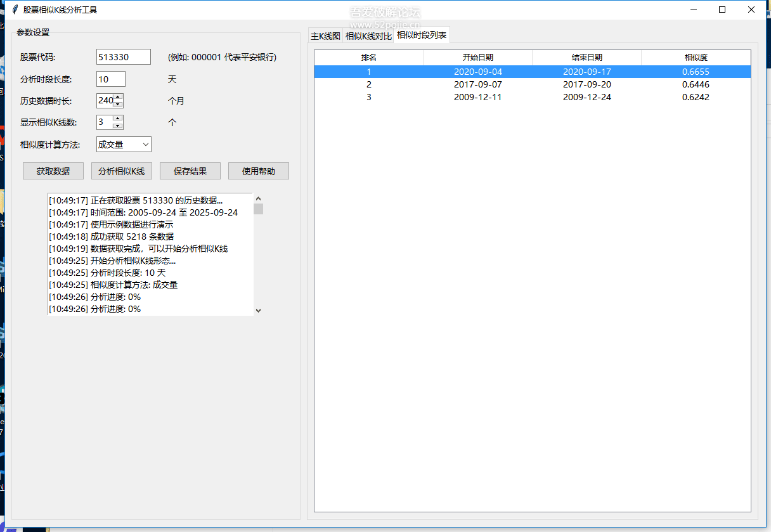Image resolution: width=771 pixels, height=532 pixels.
Task: Decrease 历史数据时长 with the down arrow
Action: click(x=118, y=104)
